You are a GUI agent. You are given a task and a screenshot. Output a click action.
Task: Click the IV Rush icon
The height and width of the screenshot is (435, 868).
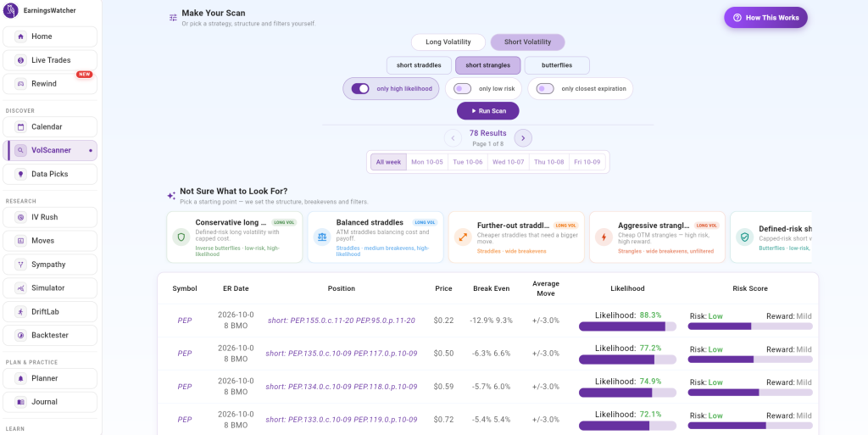tap(20, 217)
